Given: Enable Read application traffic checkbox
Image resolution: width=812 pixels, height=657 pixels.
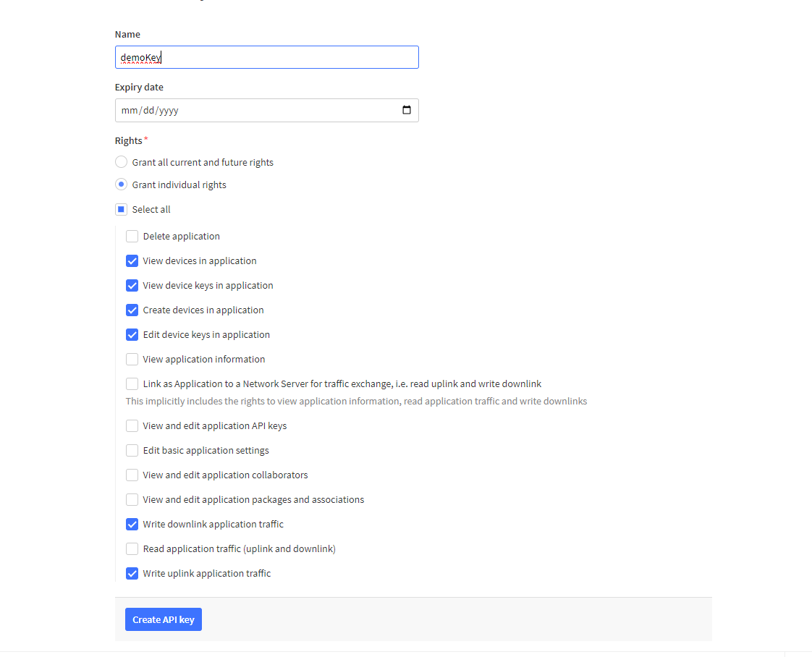Looking at the screenshot, I should pos(132,548).
